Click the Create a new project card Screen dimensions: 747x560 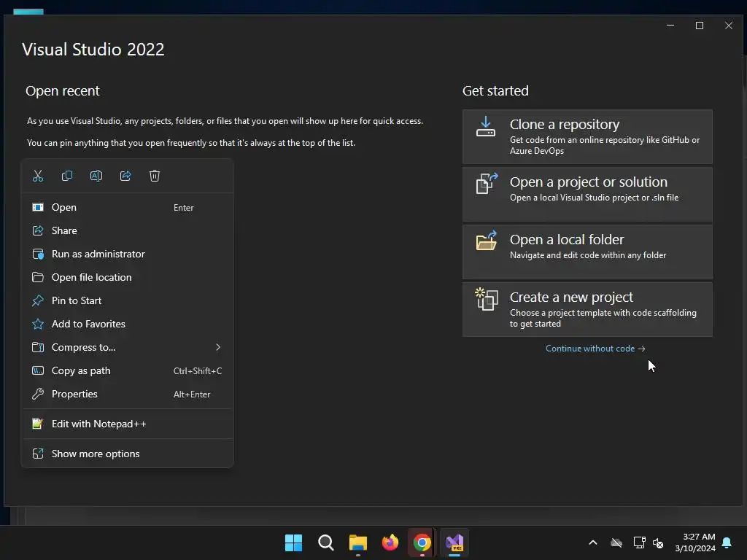click(x=587, y=309)
